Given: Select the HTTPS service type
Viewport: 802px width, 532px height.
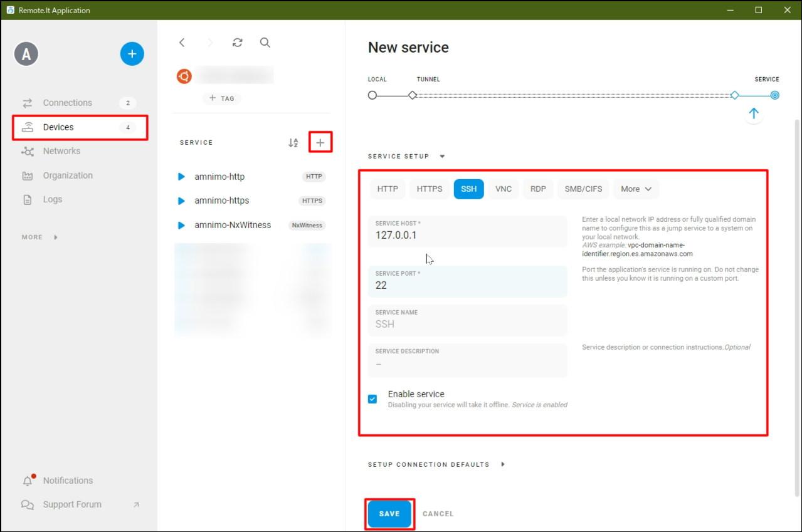Looking at the screenshot, I should point(430,189).
